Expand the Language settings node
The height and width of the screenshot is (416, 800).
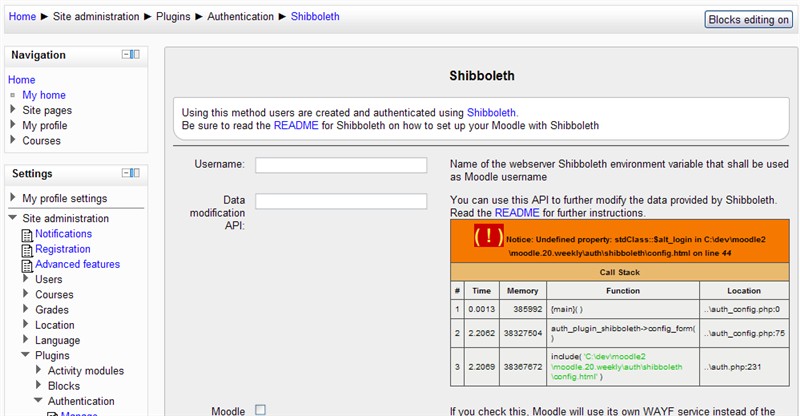(x=26, y=339)
